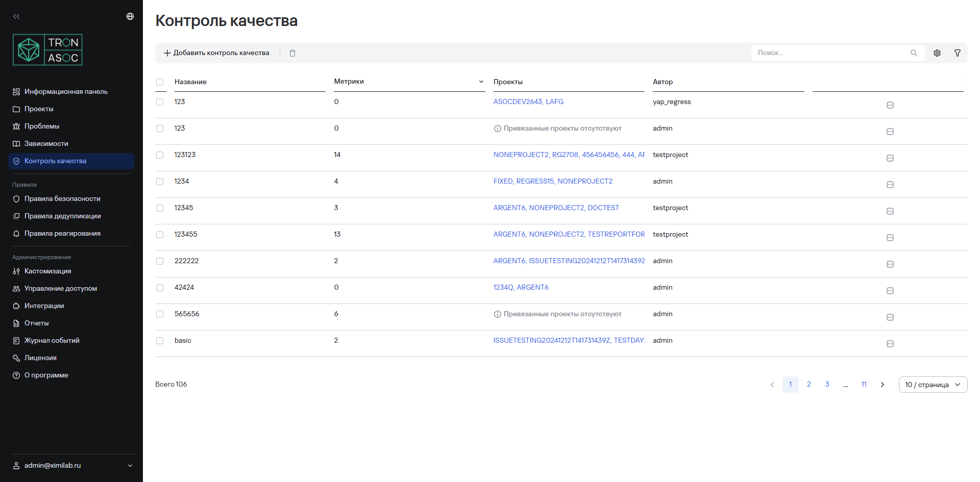Screen dimensions: 980x482
Task: Open Информационная панель in sidebar
Action: click(x=71, y=92)
